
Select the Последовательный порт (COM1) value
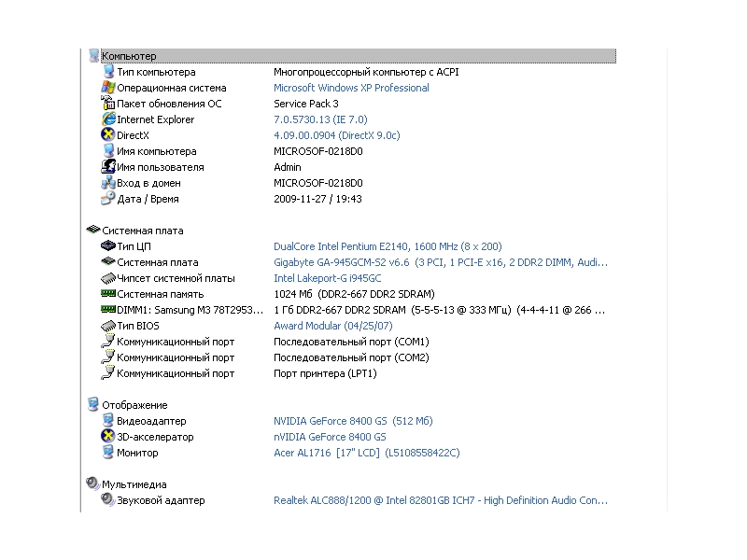pyautogui.click(x=351, y=342)
